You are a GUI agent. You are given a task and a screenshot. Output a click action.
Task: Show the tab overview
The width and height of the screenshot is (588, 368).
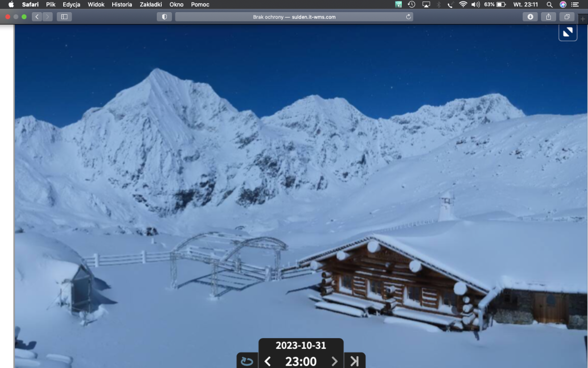[x=567, y=17]
